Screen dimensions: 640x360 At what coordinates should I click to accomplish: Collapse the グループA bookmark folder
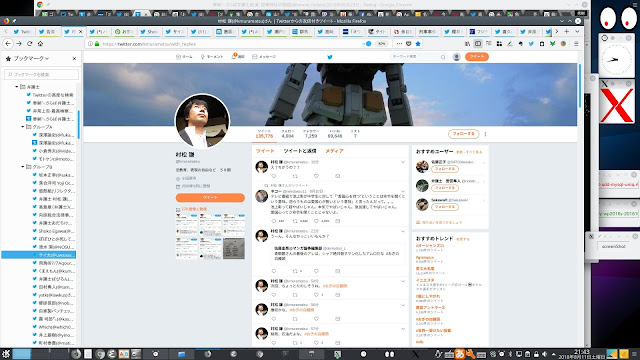(23, 127)
